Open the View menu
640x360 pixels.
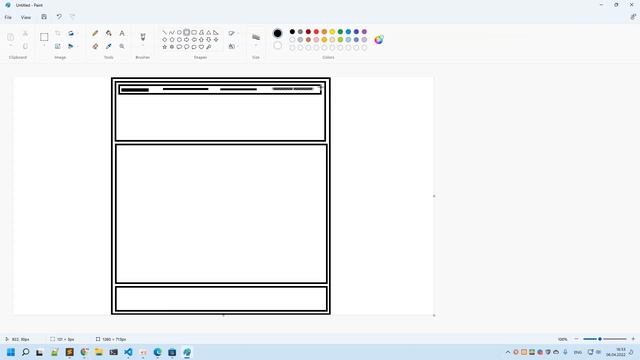[26, 18]
